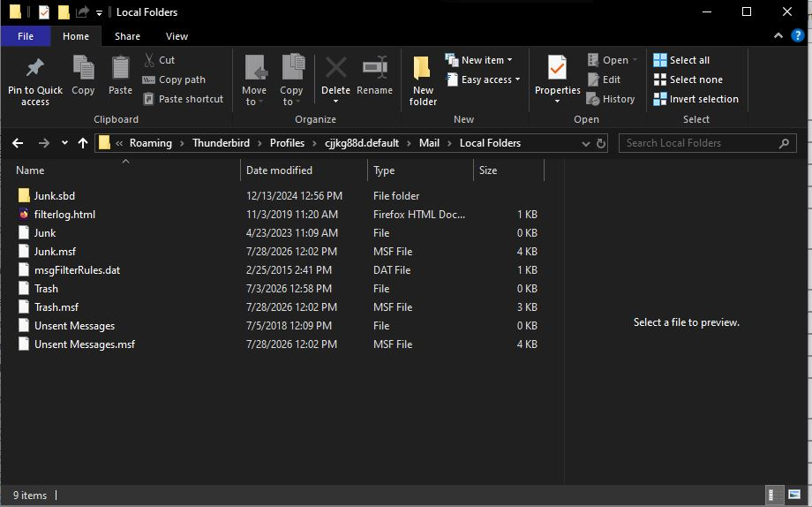Click Copy path command
This screenshot has height=507, width=812.
pos(175,79)
